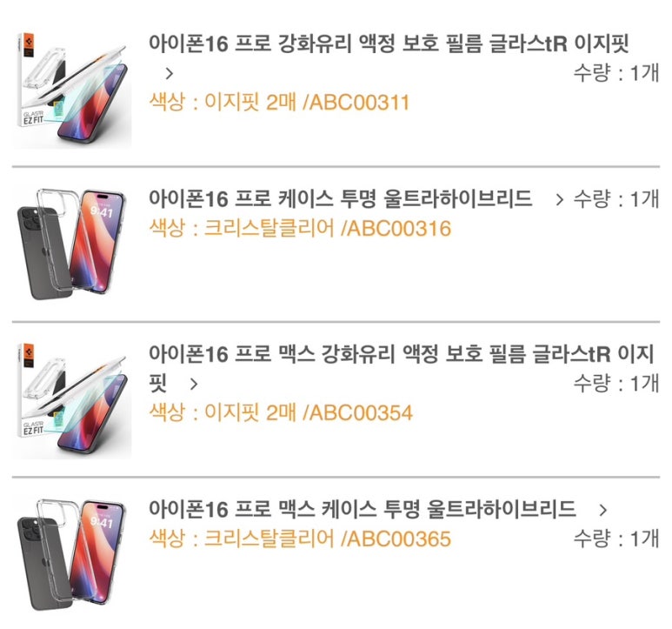Expand chevron next to 프로 맥스 케이스 울트라하이브리드
672x629 pixels.
pos(603,510)
